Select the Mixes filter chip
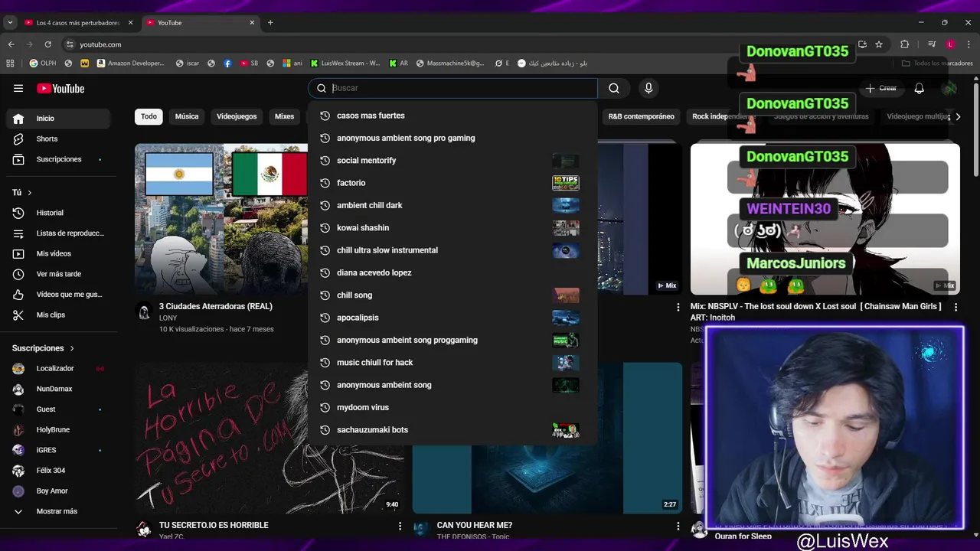Viewport: 980px width, 551px height. [x=284, y=116]
